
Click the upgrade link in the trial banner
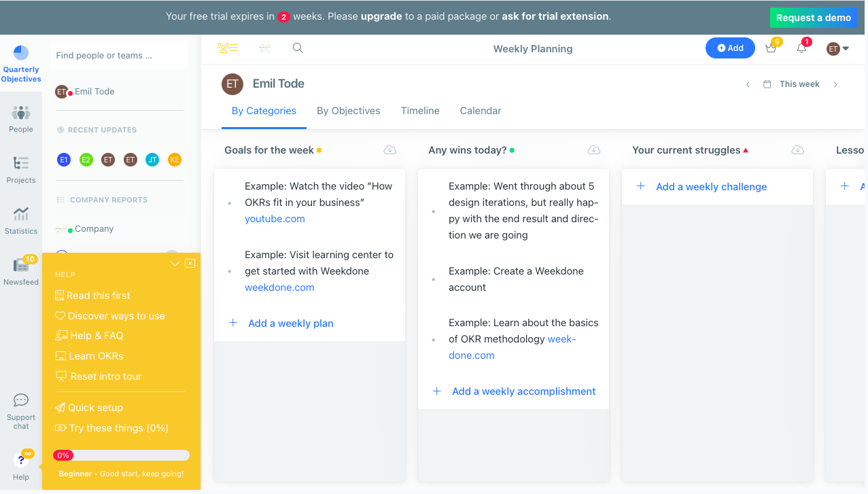(x=381, y=16)
